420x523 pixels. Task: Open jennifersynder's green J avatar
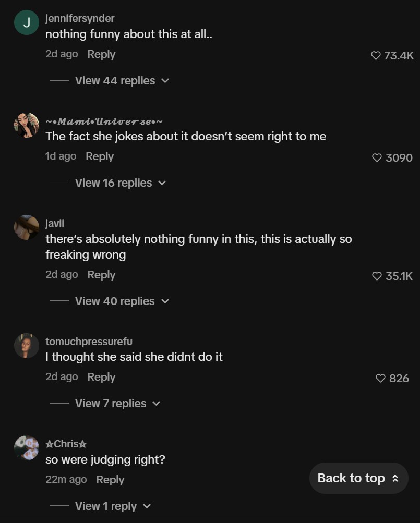coord(27,22)
